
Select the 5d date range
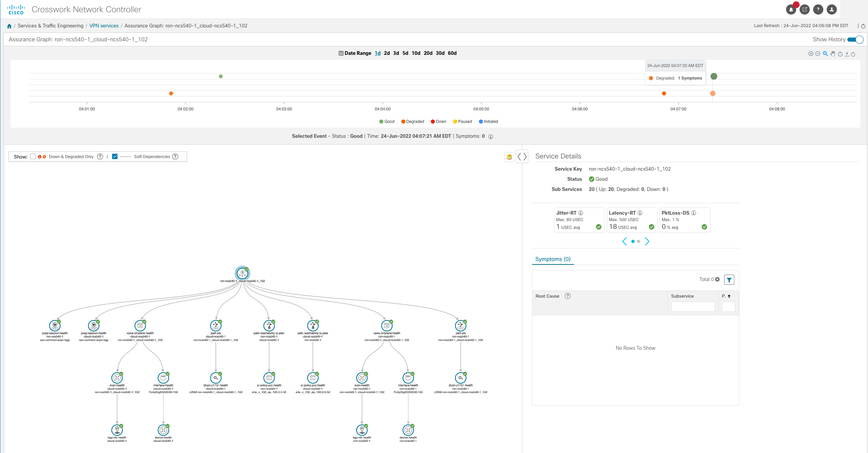[x=405, y=53]
